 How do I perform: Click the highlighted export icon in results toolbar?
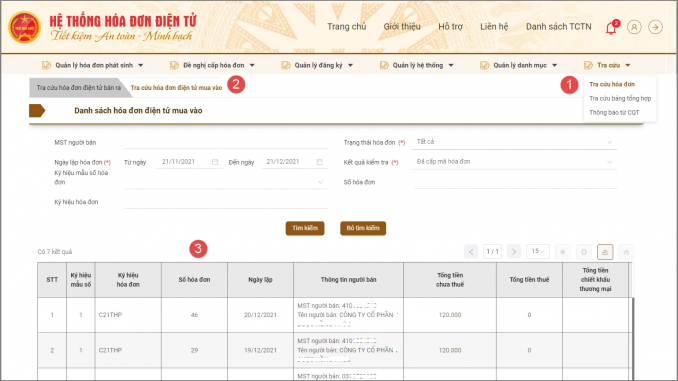pyautogui.click(x=605, y=252)
